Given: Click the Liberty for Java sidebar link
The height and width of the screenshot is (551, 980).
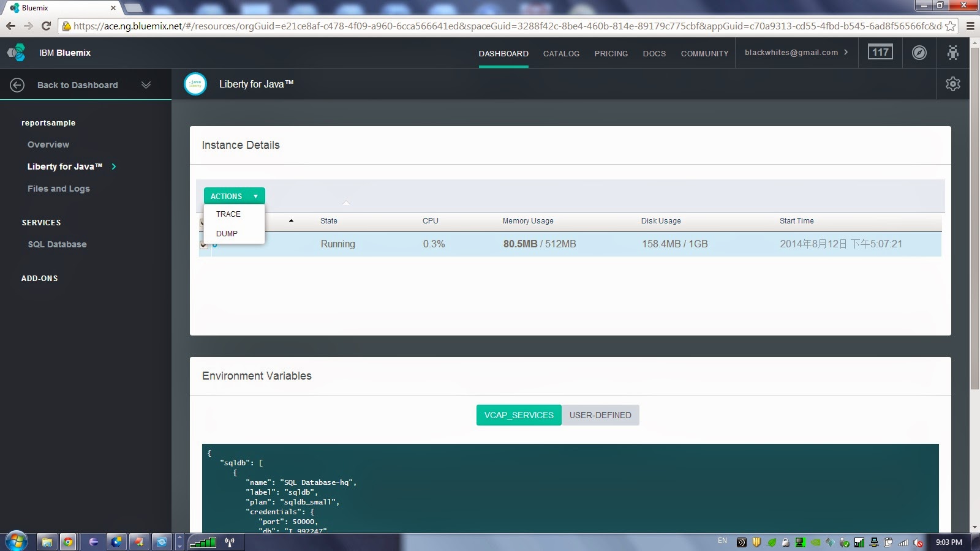Looking at the screenshot, I should [65, 167].
